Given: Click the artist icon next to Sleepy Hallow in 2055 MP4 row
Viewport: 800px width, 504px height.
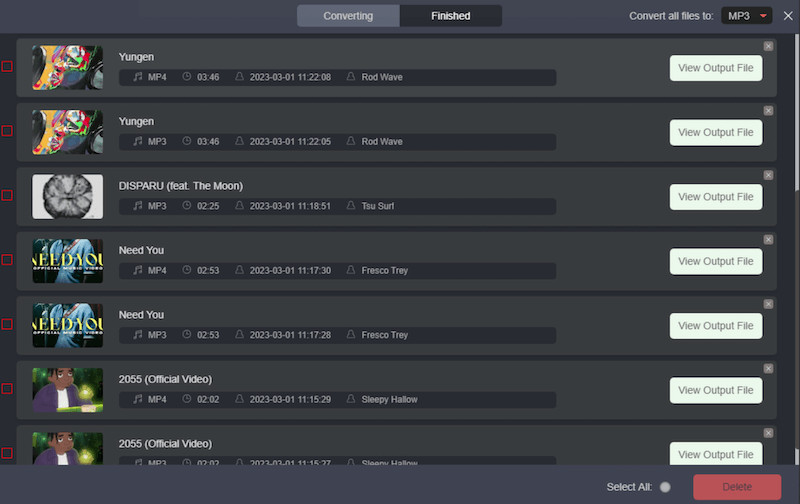Looking at the screenshot, I should coord(351,399).
